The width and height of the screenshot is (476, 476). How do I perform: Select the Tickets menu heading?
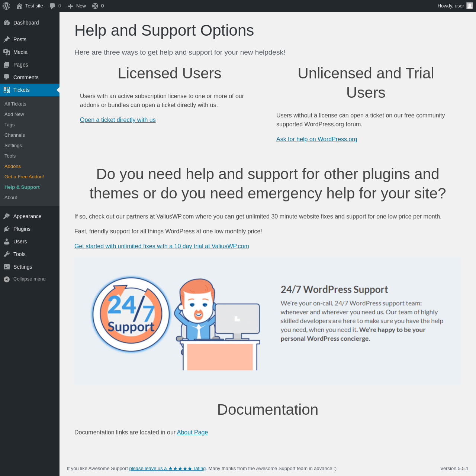30,90
